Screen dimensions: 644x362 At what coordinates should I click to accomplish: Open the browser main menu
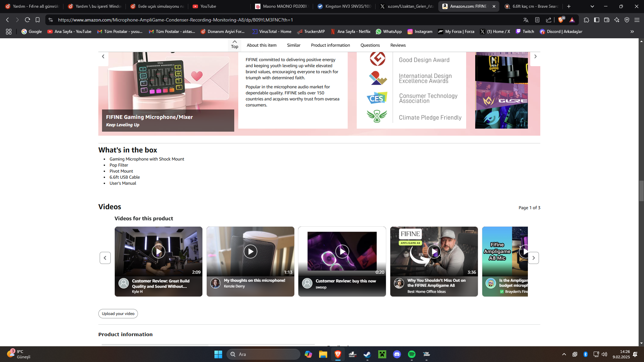pos(637,20)
